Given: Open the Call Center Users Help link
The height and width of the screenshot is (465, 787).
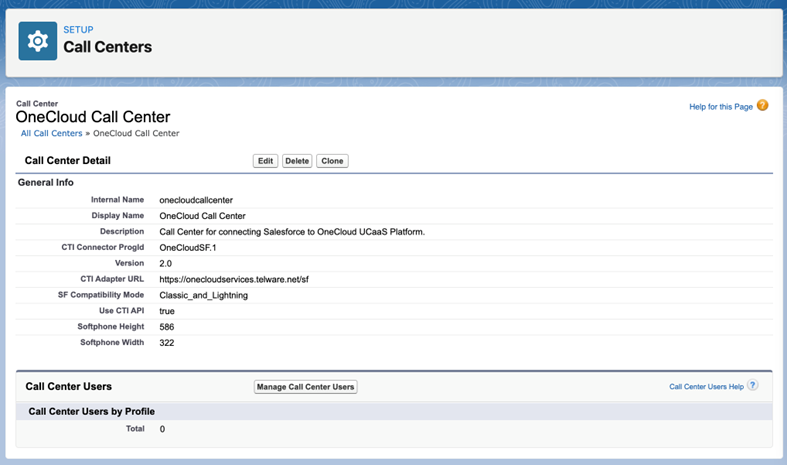Looking at the screenshot, I should pyautogui.click(x=706, y=386).
